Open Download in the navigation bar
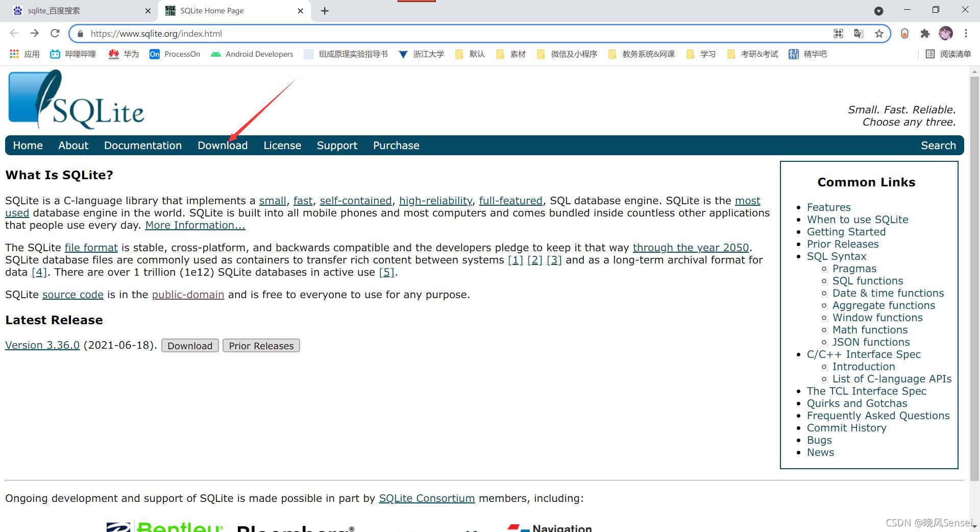 point(223,146)
